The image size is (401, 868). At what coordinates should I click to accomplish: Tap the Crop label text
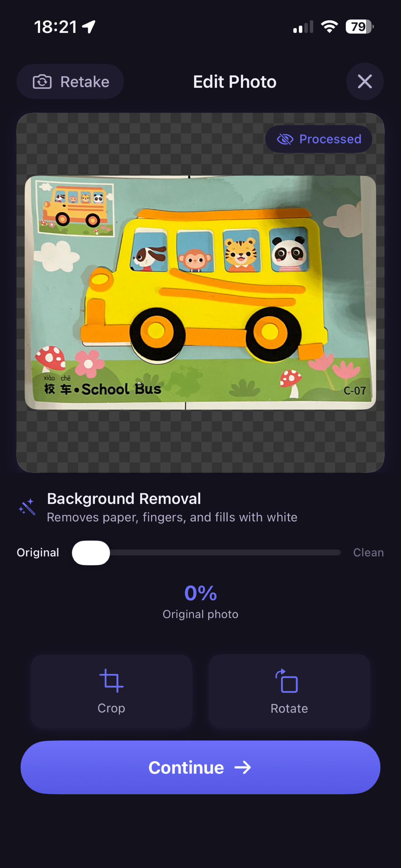click(111, 708)
